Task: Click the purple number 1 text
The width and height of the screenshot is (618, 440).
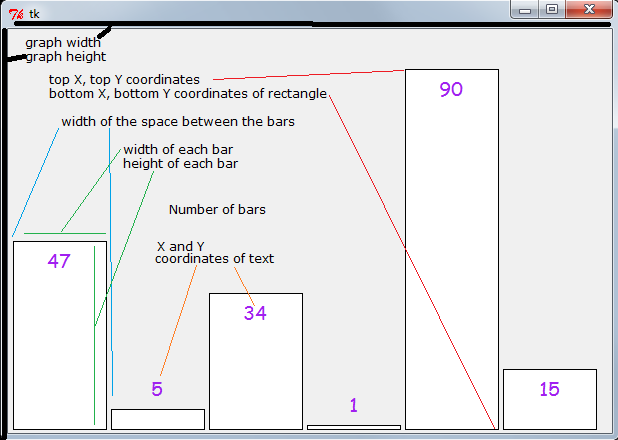Action: tap(353, 405)
